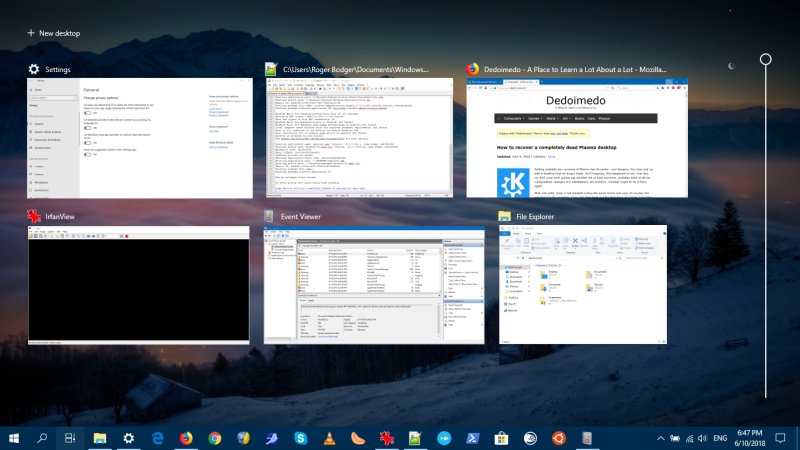Close Task View via its taskbar icon
The height and width of the screenshot is (450, 800).
tap(71, 438)
